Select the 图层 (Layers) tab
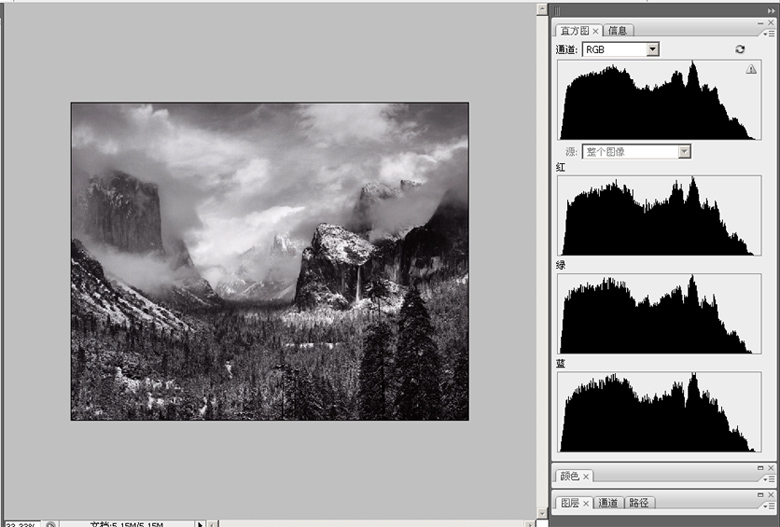 569,503
